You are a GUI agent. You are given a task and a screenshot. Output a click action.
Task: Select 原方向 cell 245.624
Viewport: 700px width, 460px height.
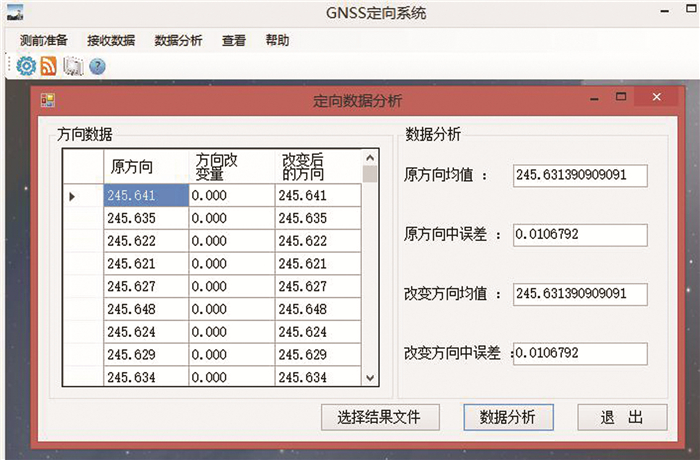click(146, 332)
